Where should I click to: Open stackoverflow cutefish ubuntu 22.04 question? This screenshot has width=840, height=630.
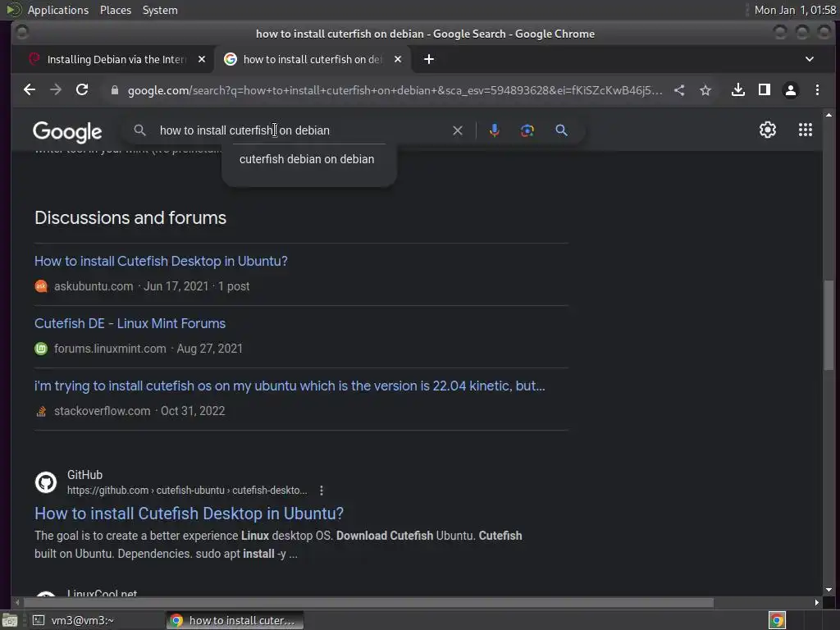290,386
